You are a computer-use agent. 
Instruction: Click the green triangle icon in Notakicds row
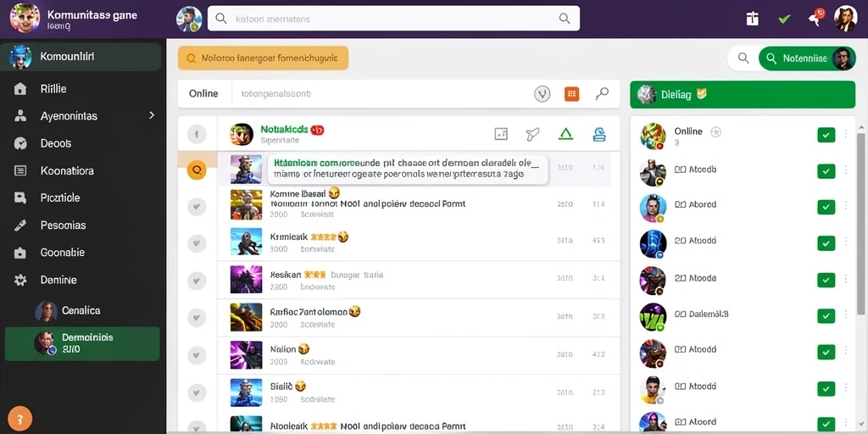tap(565, 133)
